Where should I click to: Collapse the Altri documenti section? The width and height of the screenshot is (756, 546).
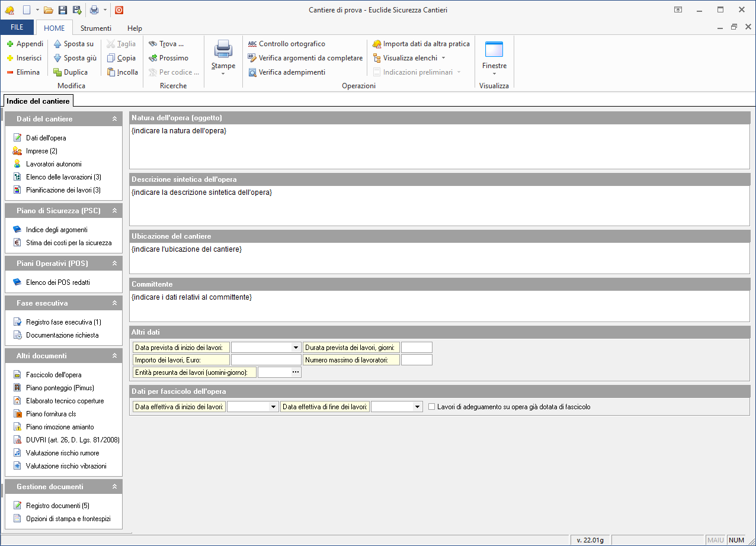(114, 356)
